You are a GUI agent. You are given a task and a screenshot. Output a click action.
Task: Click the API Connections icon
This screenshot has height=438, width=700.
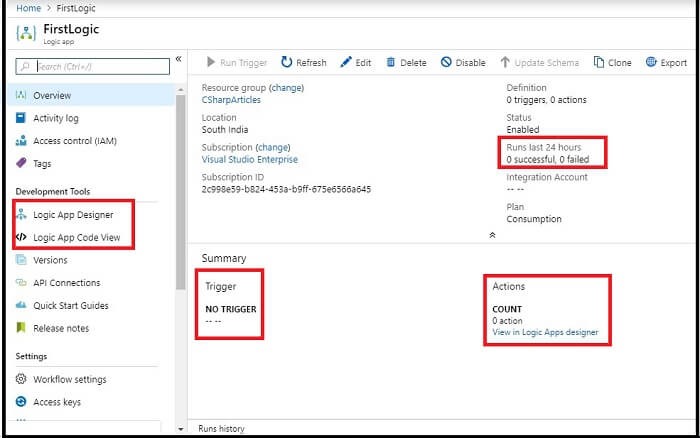pos(21,283)
